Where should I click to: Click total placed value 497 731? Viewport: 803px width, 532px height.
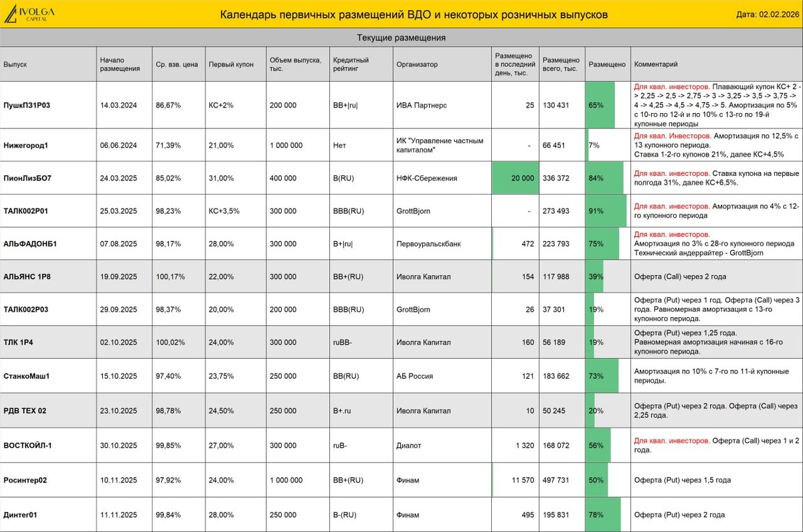[555, 480]
